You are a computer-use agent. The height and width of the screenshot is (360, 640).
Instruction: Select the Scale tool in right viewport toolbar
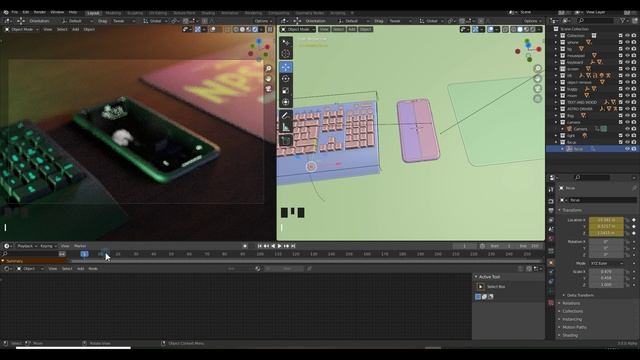[286, 91]
